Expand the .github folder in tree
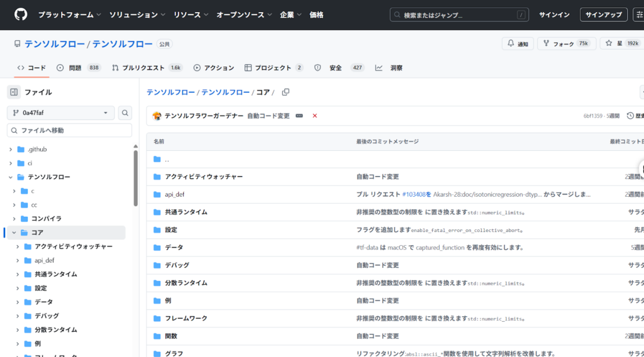 click(11, 150)
